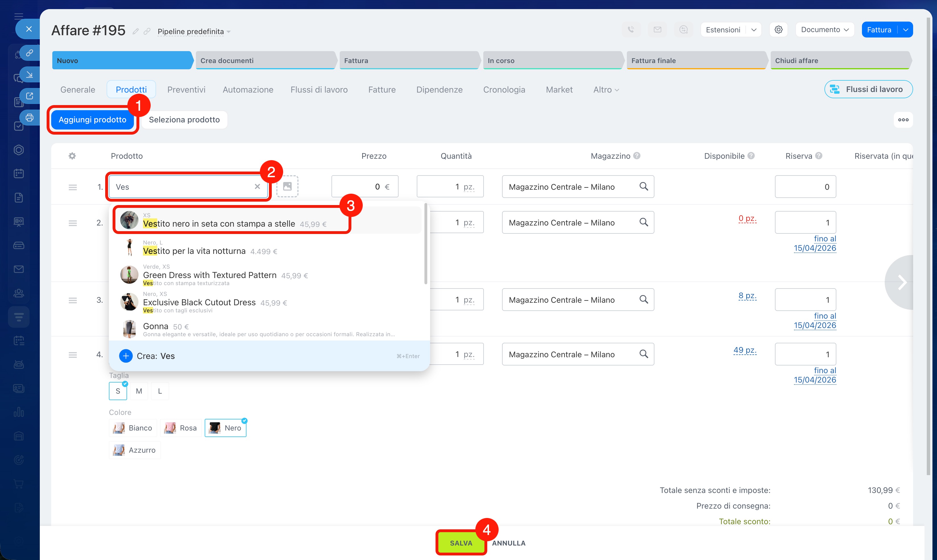Image resolution: width=937 pixels, height=560 pixels.
Task: Open the Cronologia tab
Action: coord(504,90)
